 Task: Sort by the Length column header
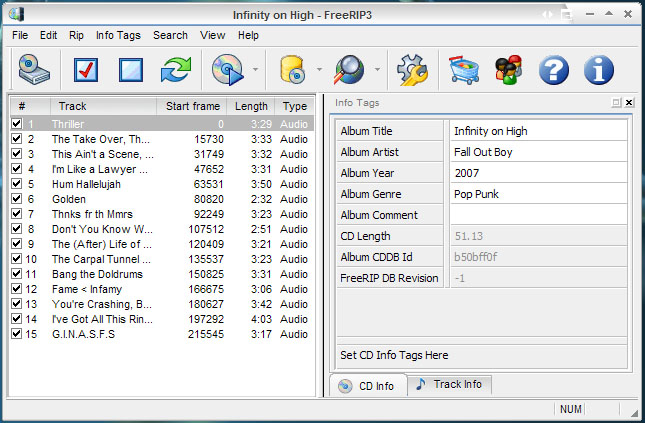coord(251,106)
